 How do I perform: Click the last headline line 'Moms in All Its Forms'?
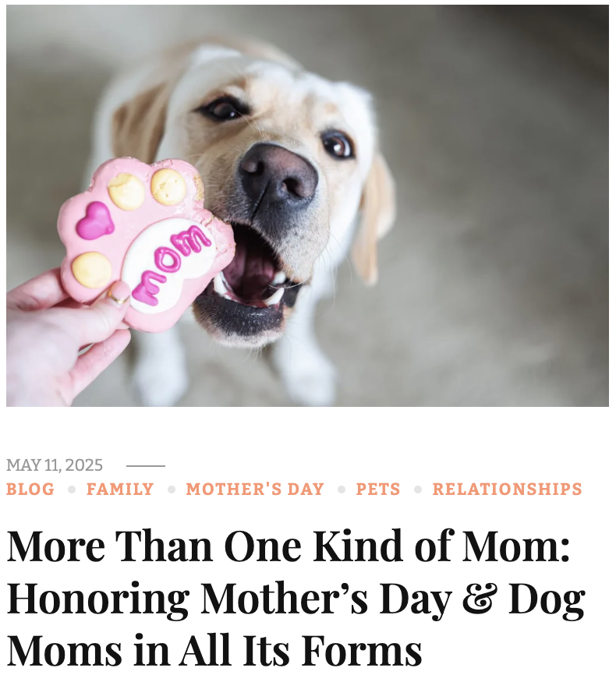point(214,650)
